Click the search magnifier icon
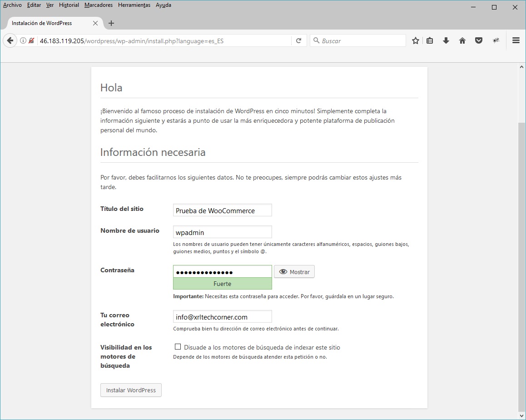 coord(316,40)
